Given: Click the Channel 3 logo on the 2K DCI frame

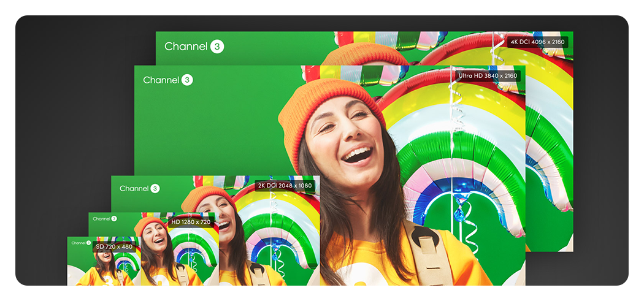Looking at the screenshot, I should click(x=140, y=188).
